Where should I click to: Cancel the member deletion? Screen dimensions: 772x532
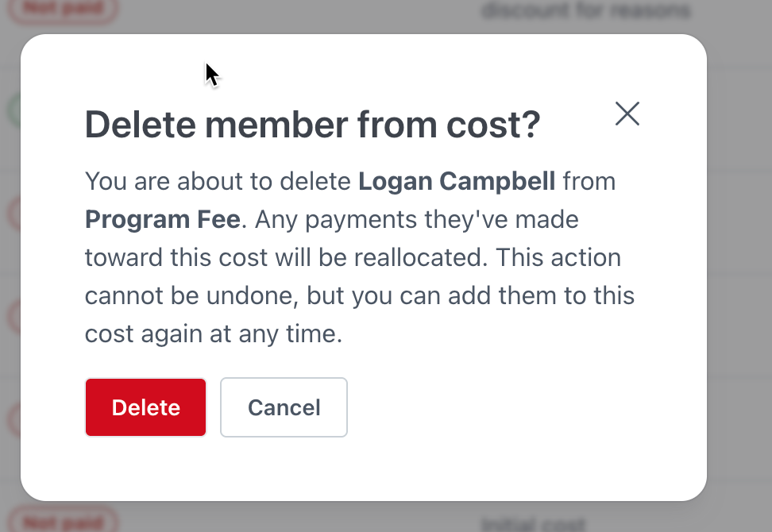click(284, 407)
